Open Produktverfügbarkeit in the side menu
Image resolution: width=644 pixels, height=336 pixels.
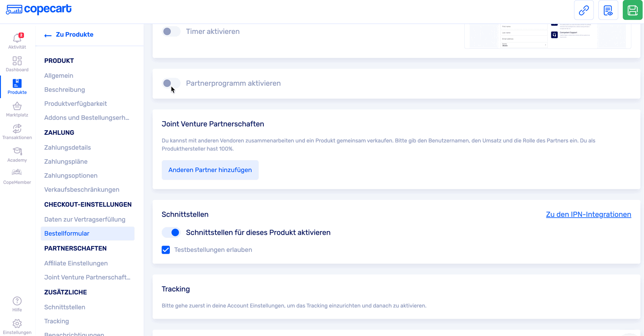75,104
